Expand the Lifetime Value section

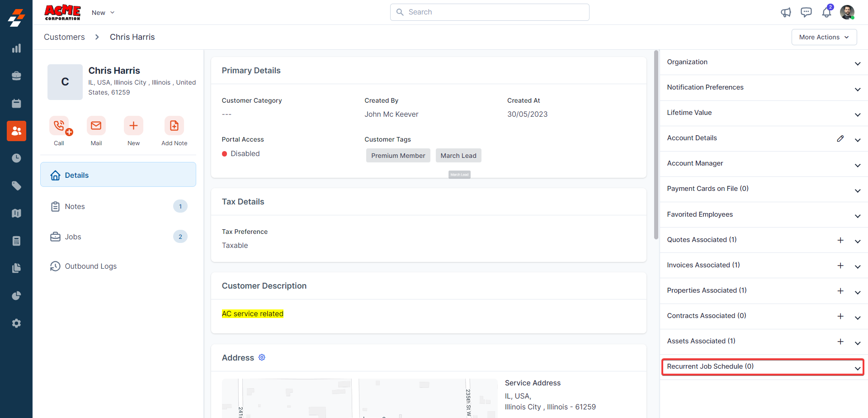[857, 114]
